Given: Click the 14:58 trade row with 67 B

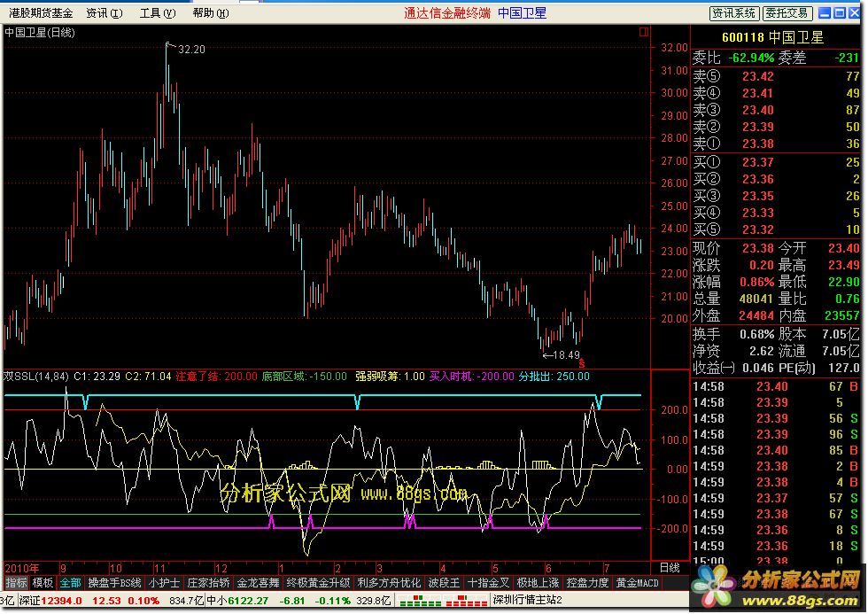Looking at the screenshot, I should [776, 386].
